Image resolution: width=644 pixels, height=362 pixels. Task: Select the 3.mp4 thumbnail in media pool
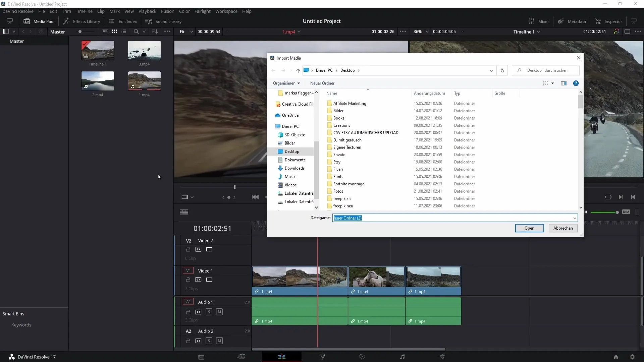pyautogui.click(x=144, y=51)
